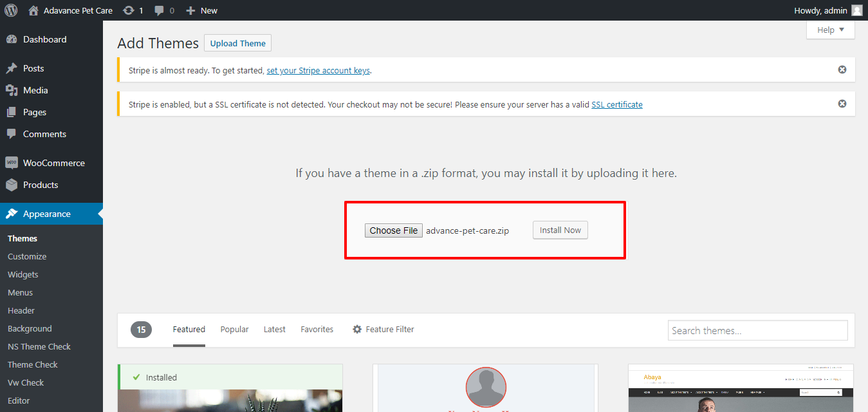Click the Choose File button
This screenshot has height=412, width=868.
click(x=394, y=230)
